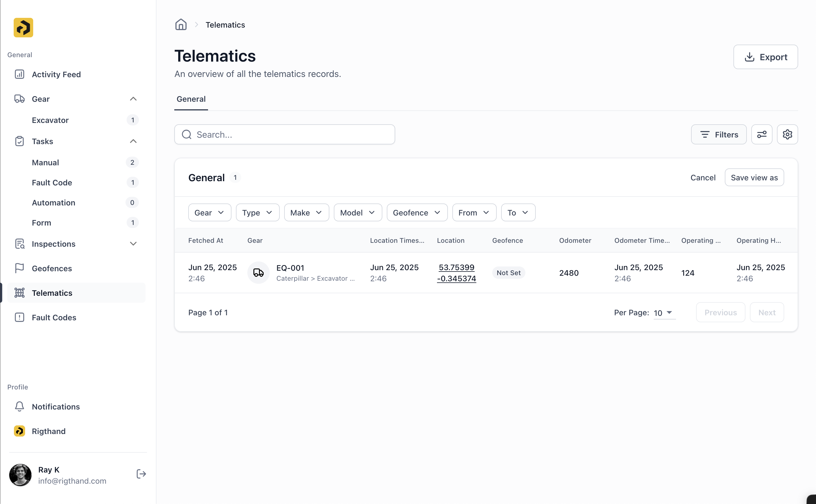Screen dimensions: 816x504
Task: Open the Geofence filter dropdown
Action: point(417,212)
